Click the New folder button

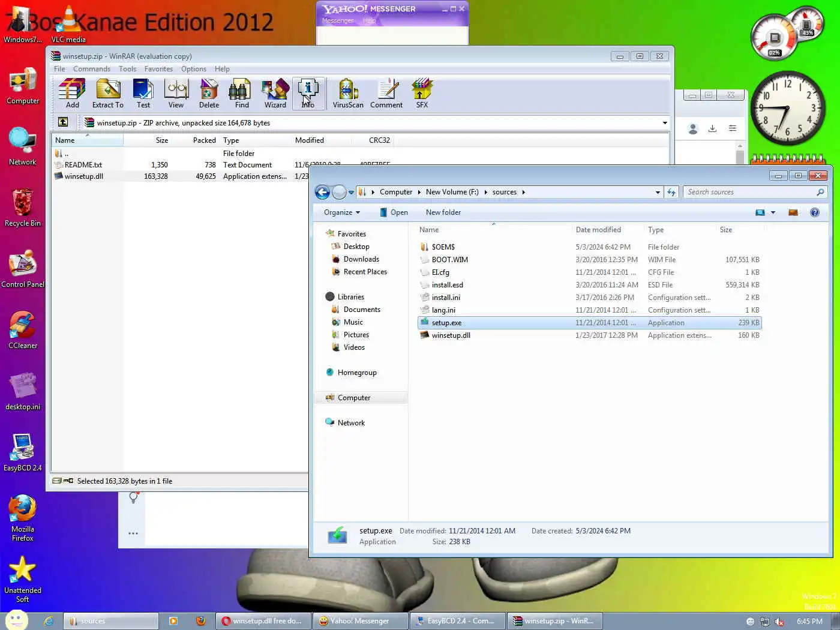(x=443, y=212)
